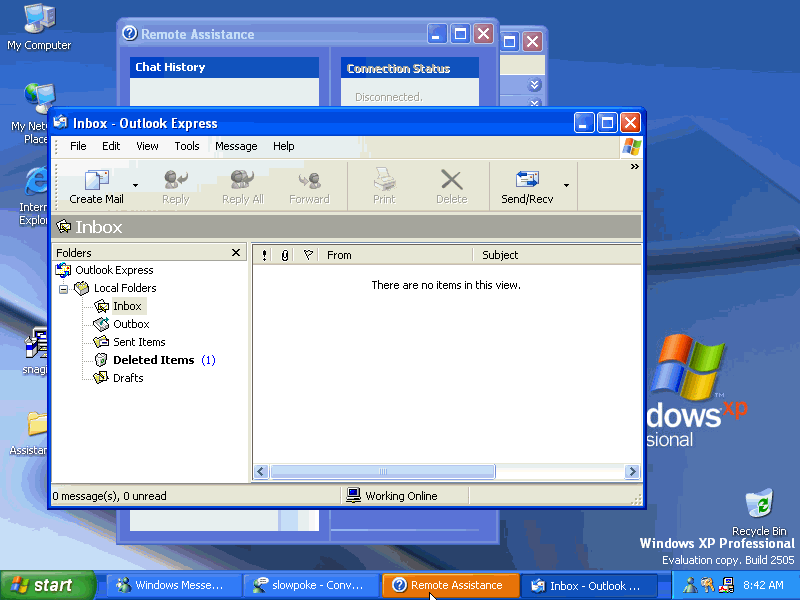Select the Local Folders tree item
800x600 pixels.
[125, 288]
